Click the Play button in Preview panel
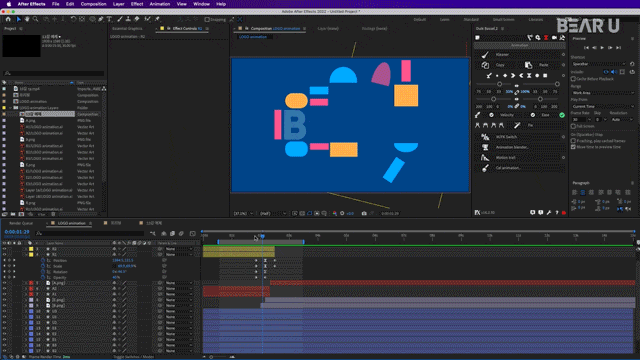Image resolution: width=640 pixels, height=360 pixels. (x=602, y=48)
